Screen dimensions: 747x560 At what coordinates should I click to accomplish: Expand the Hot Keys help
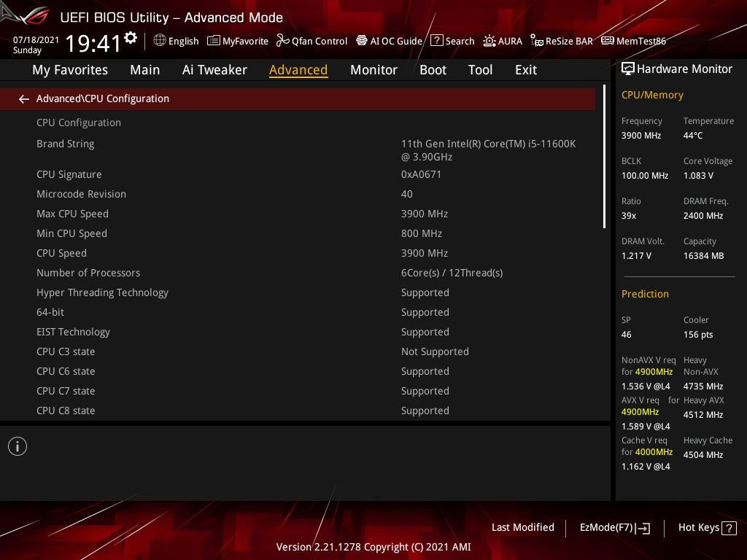[706, 527]
